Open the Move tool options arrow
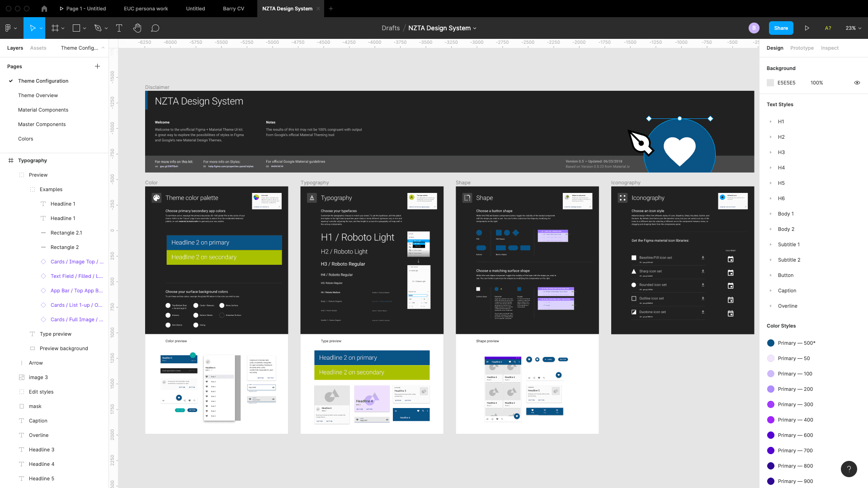Screen dimensions: 868x488 [x=41, y=28]
